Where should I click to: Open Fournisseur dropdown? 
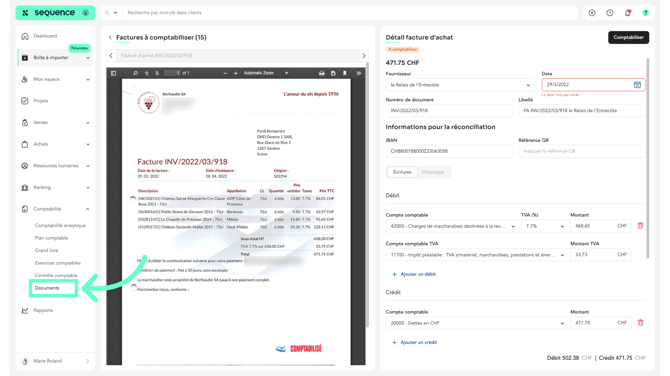click(461, 85)
